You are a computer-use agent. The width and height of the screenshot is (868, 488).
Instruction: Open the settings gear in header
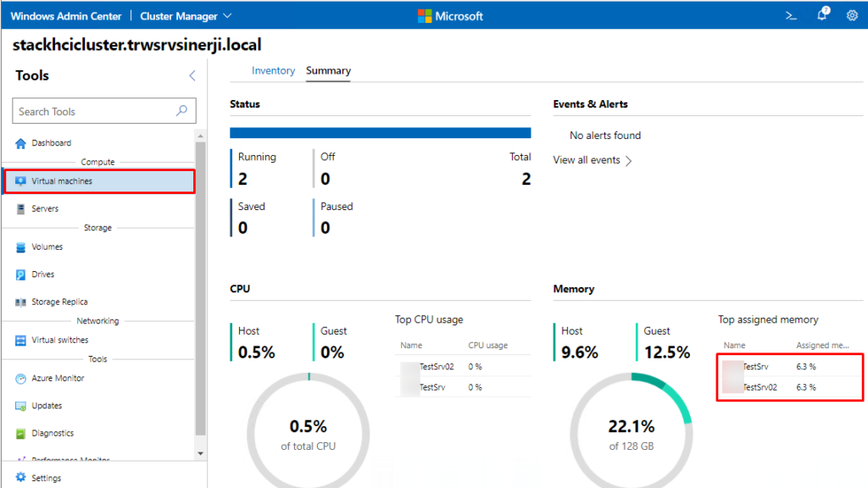coord(852,15)
